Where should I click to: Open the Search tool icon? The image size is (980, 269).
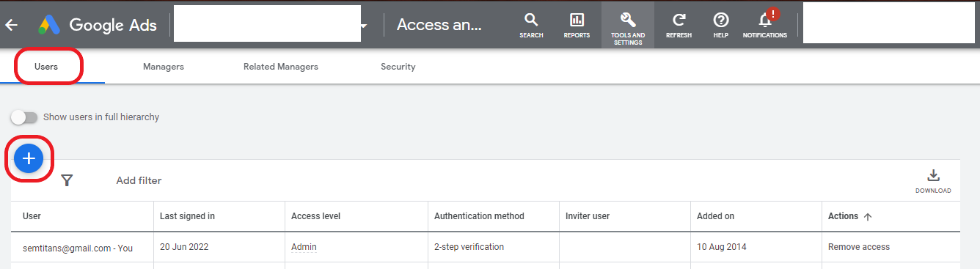[531, 20]
